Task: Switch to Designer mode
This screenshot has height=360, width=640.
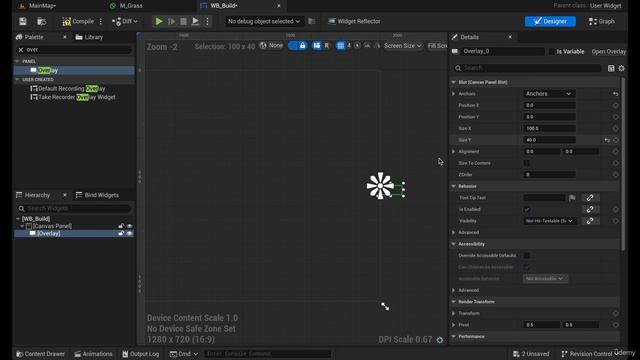Action: (550, 21)
